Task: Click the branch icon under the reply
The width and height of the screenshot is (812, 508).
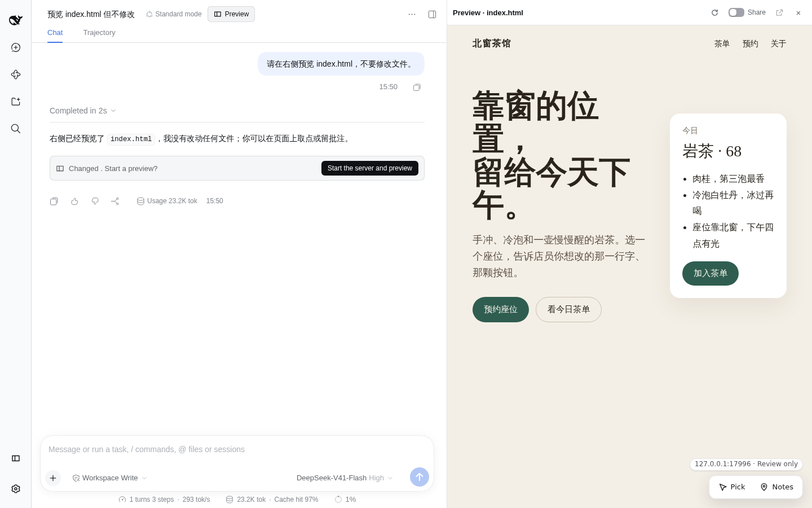Action: click(115, 201)
